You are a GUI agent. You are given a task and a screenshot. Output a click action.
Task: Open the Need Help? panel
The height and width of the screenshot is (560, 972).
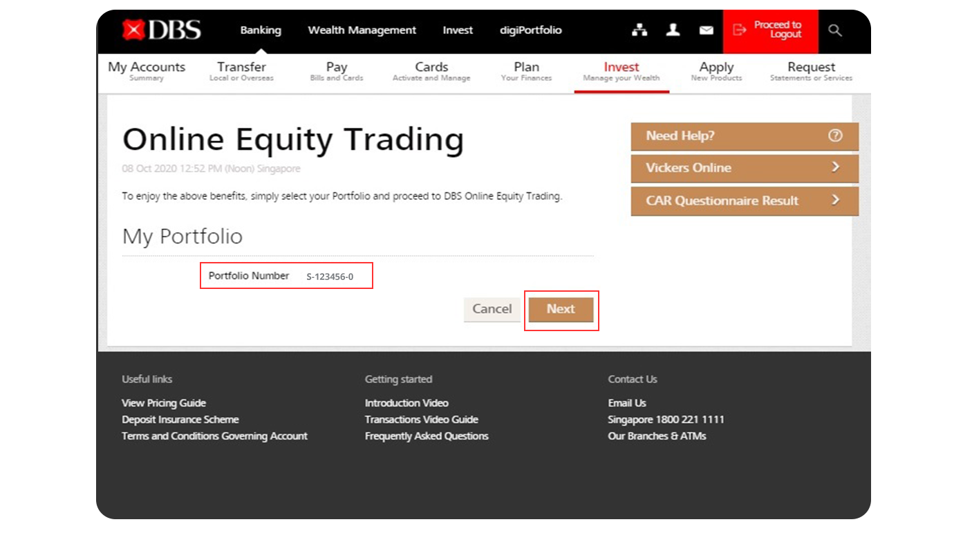745,136
